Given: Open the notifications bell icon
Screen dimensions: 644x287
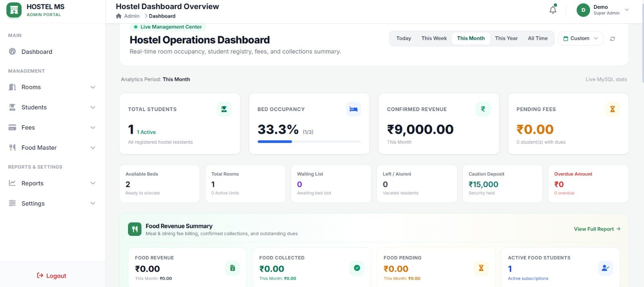Looking at the screenshot, I should (553, 10).
